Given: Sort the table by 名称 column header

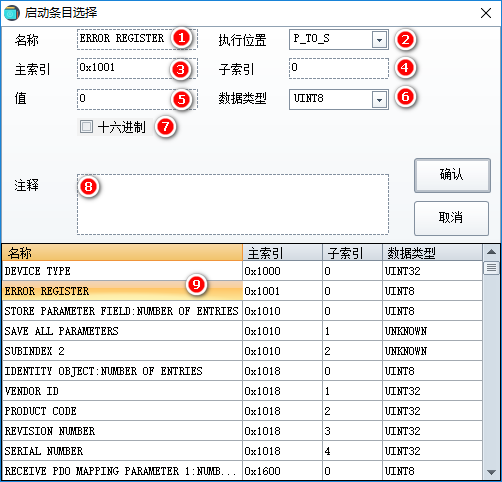Looking at the screenshot, I should [x=122, y=253].
